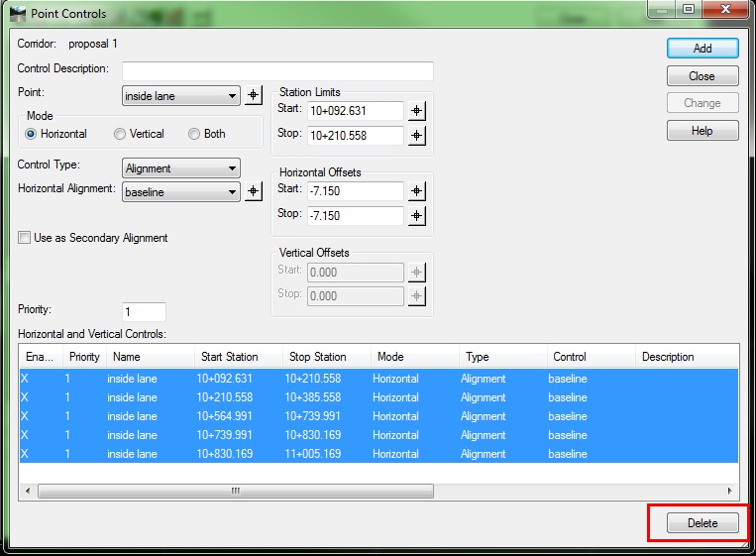This screenshot has height=556, width=756.
Task: Select the Both mode radio button
Action: point(194,134)
